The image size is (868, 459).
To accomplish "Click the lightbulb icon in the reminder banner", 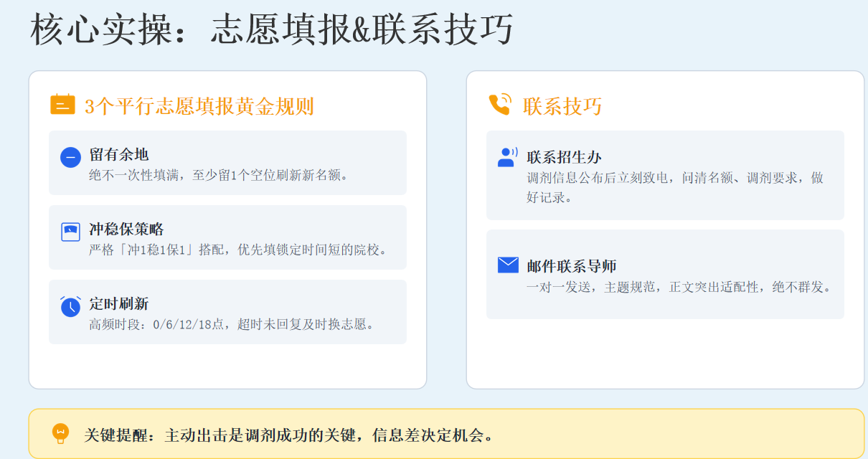I will coord(61,433).
